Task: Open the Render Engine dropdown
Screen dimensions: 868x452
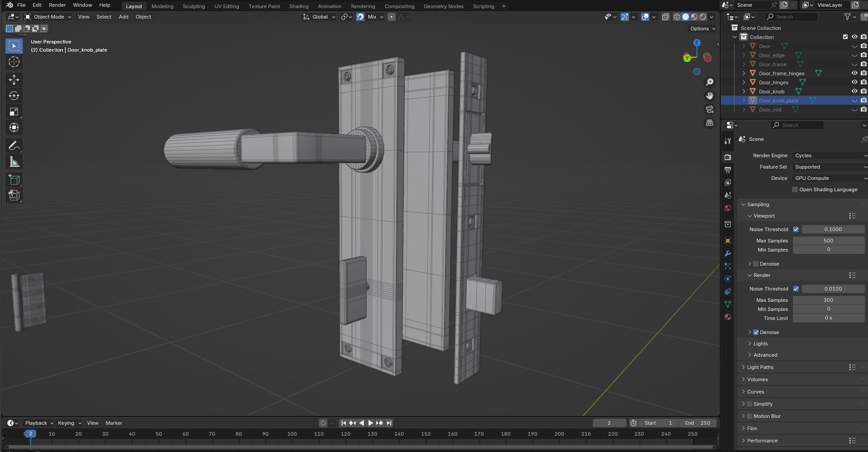Action: coord(830,156)
